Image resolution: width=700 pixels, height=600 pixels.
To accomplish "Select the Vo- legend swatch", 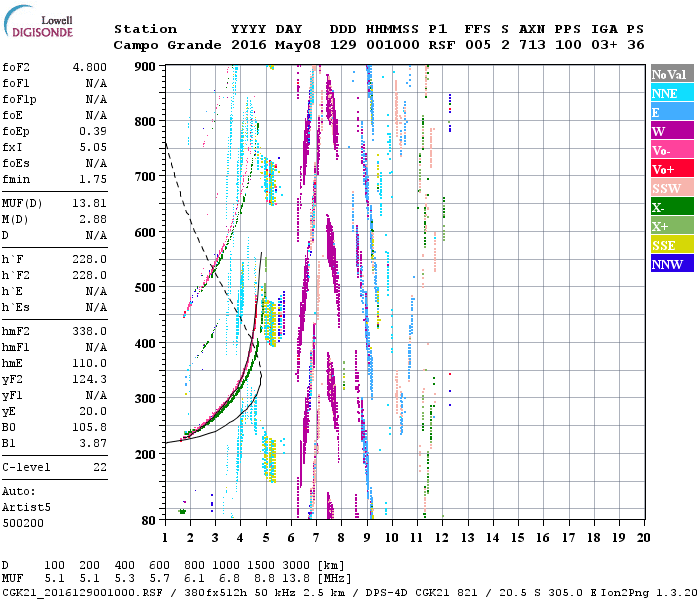I will click(672, 150).
